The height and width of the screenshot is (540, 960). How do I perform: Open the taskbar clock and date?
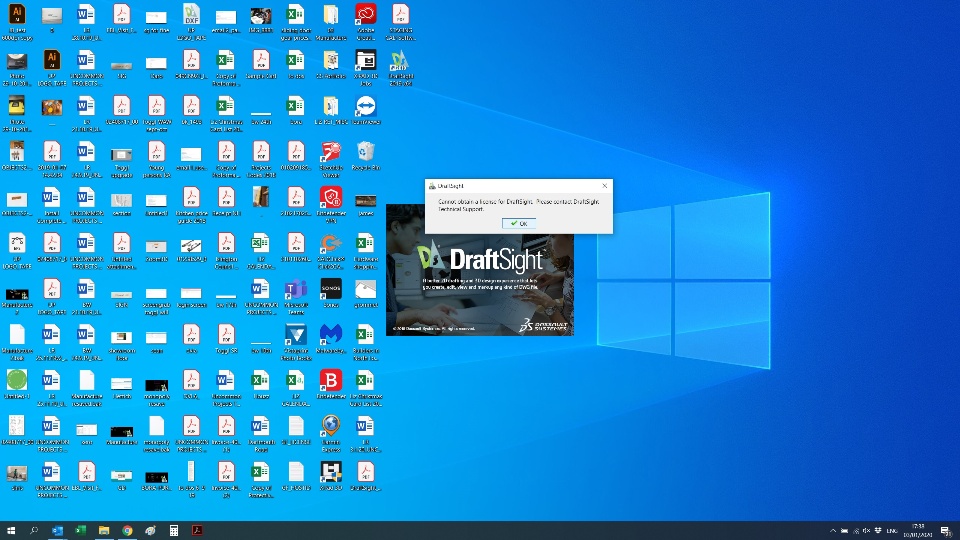pos(918,530)
